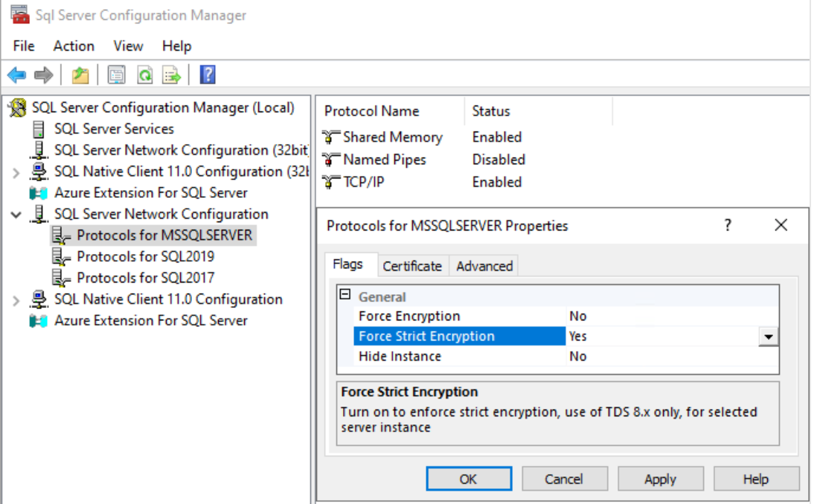
Task: Expand the bottom SQL Native Client 11.0 Configuration node
Action: (16, 300)
